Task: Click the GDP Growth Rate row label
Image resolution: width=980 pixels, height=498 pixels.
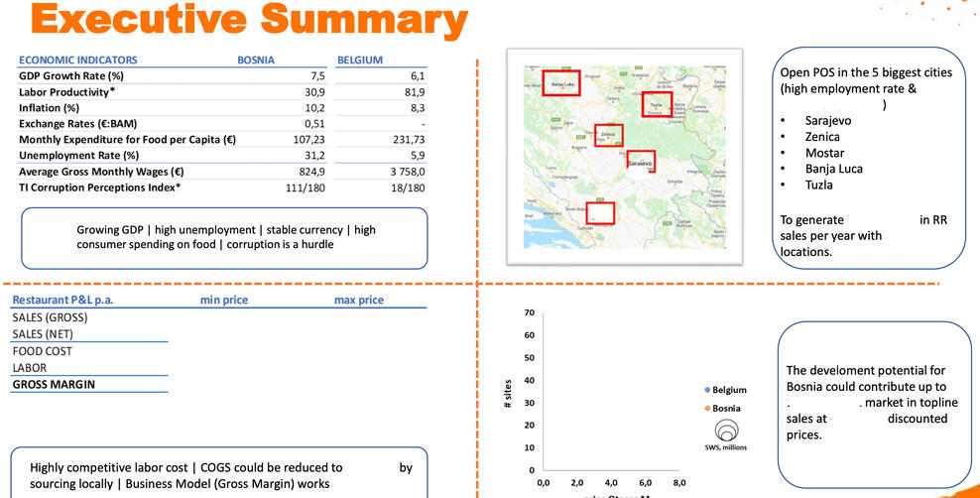Action: coord(71,75)
